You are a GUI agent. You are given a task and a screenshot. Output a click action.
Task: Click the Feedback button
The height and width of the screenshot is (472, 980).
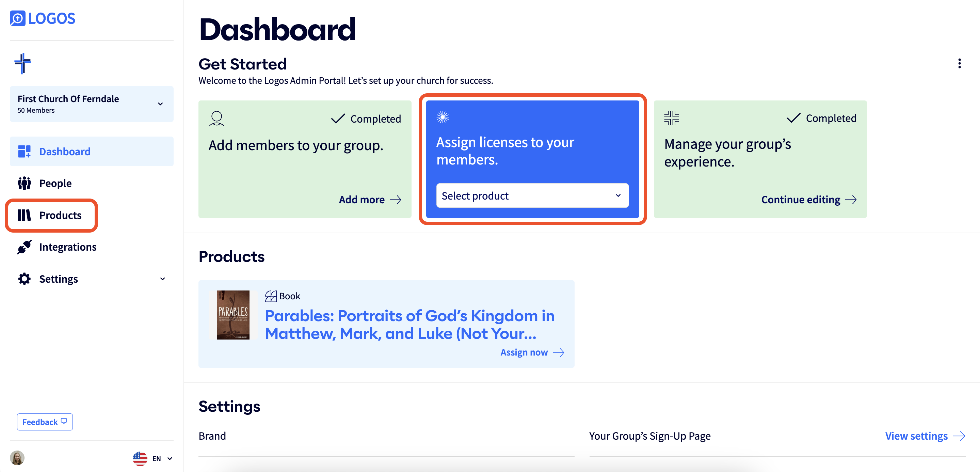pos(45,422)
